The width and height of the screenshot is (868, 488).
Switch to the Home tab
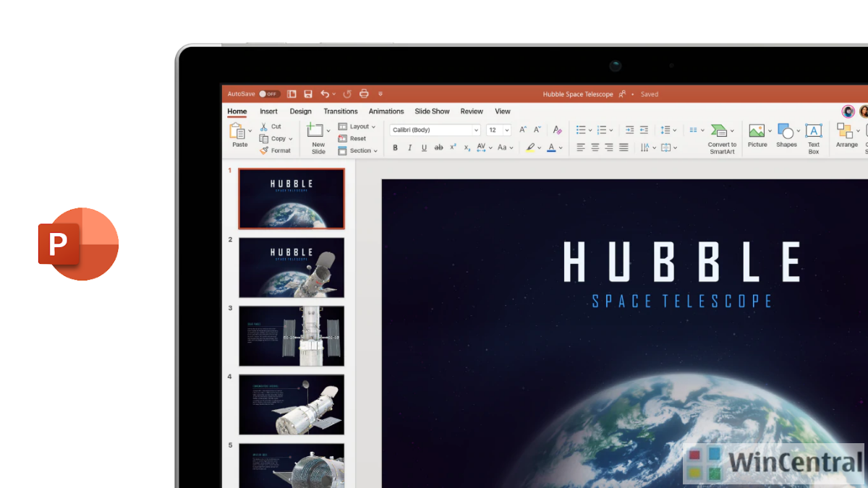[237, 111]
